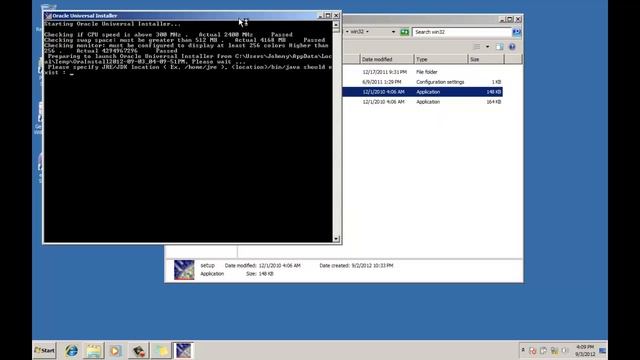This screenshot has height=360, width=640.
Task: Click the green refresh button beside address bar
Action: tap(404, 32)
